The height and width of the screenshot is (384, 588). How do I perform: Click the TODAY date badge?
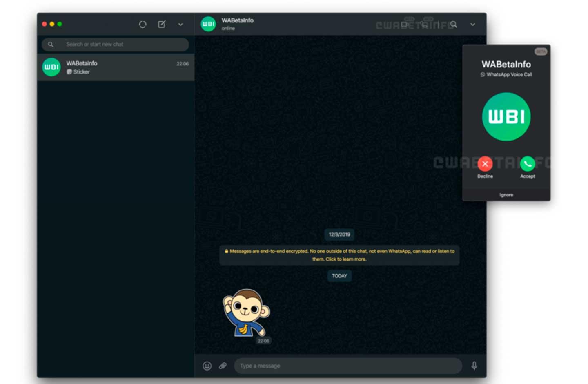pyautogui.click(x=339, y=276)
